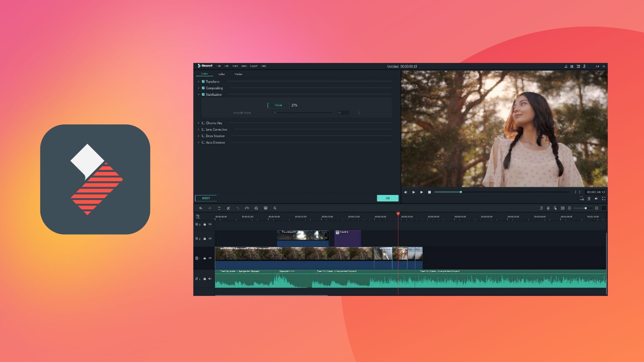Lock the main video track 1
This screenshot has width=644, height=362.
click(x=205, y=258)
